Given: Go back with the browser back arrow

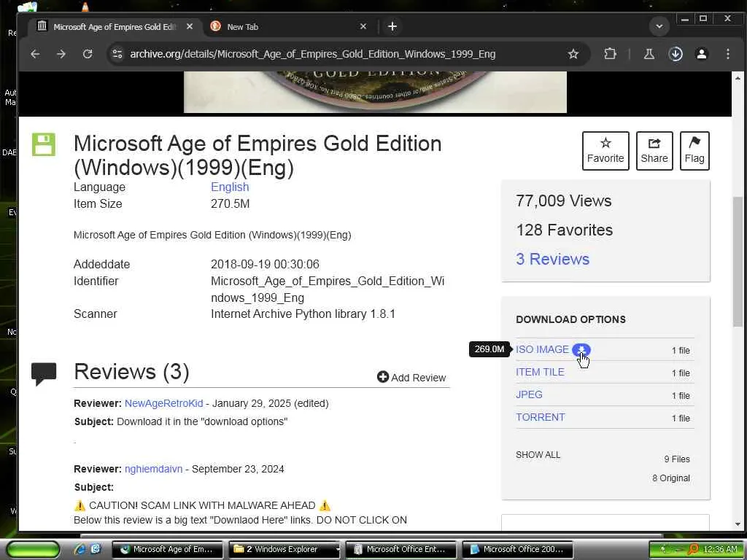Looking at the screenshot, I should coord(35,54).
